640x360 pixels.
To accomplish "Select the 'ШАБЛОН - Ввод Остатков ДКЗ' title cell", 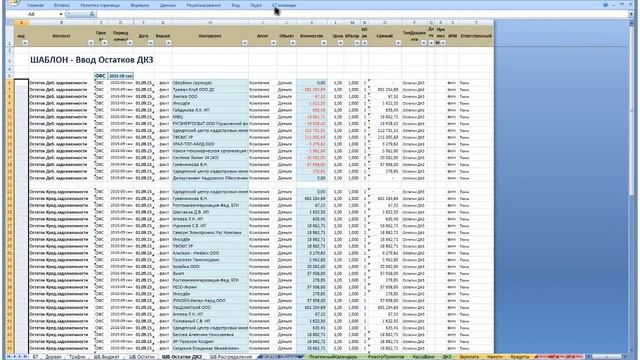I will click(x=91, y=60).
